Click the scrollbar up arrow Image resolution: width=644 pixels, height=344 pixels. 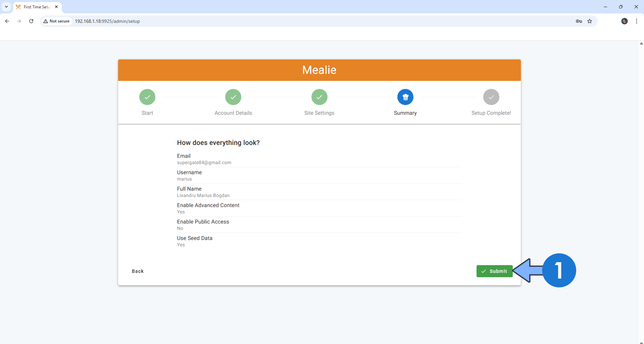[x=641, y=44]
